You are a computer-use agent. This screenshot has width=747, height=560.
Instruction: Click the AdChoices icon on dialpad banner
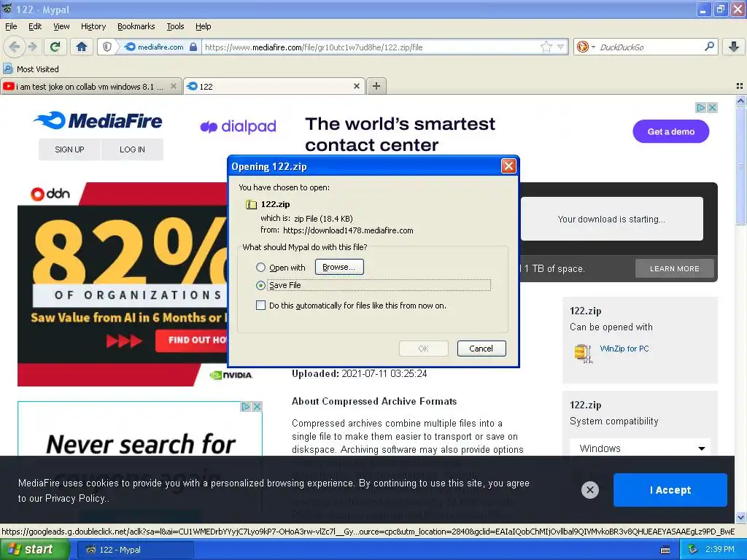[701, 108]
